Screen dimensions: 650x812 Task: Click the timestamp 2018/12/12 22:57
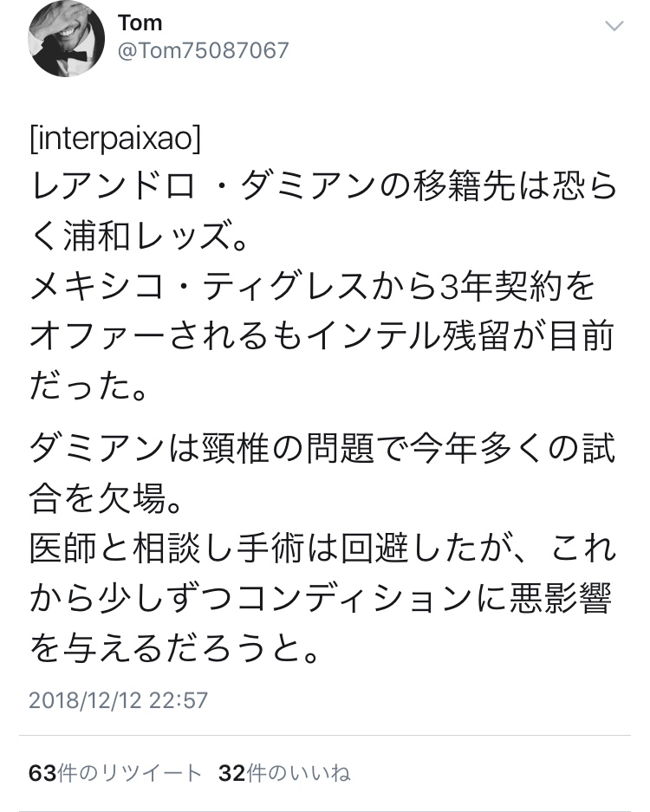(x=118, y=699)
